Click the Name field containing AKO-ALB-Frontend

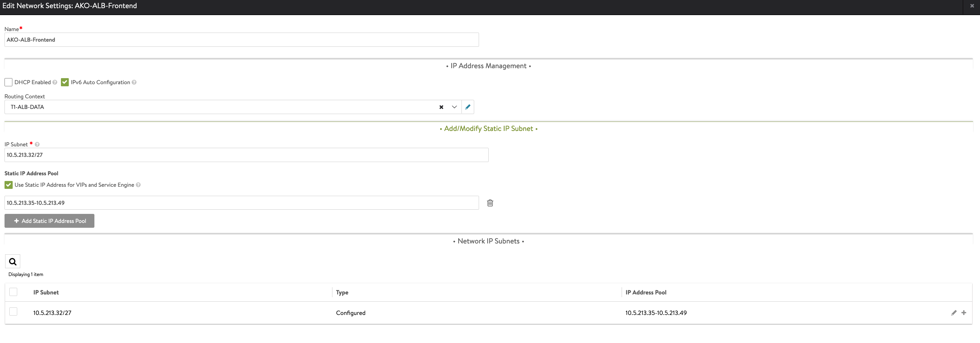click(x=242, y=40)
